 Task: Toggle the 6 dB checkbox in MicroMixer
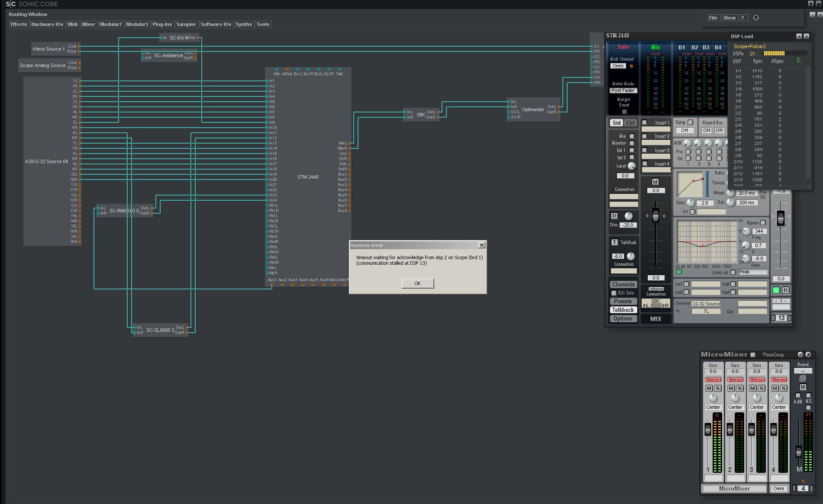point(798,395)
